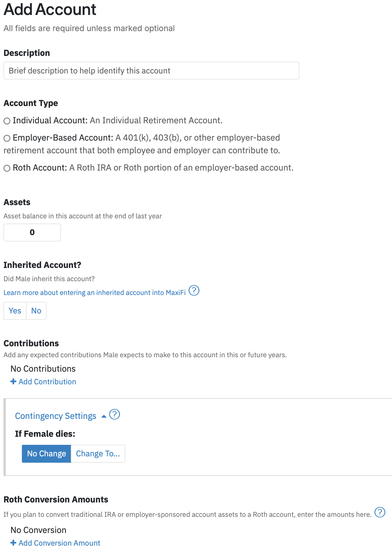This screenshot has width=392, height=552.
Task: Open help icon beside inherited account link
Action: pyautogui.click(x=194, y=290)
